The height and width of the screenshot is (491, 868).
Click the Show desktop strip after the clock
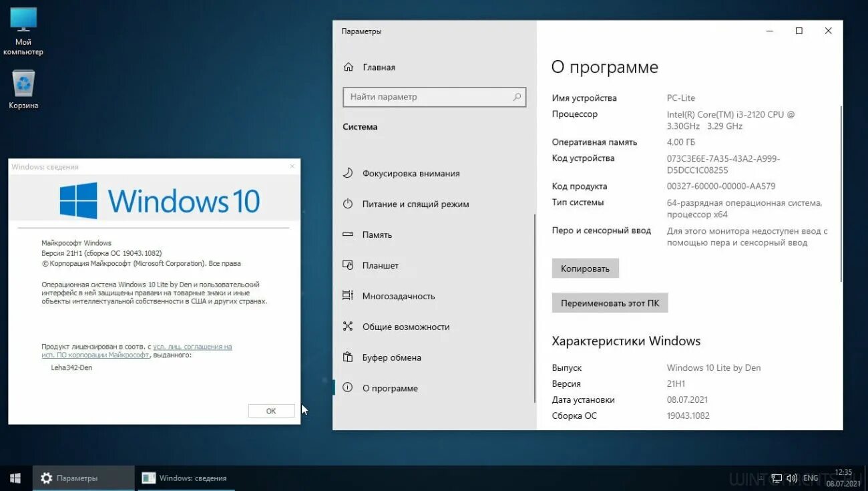pyautogui.click(x=866, y=478)
